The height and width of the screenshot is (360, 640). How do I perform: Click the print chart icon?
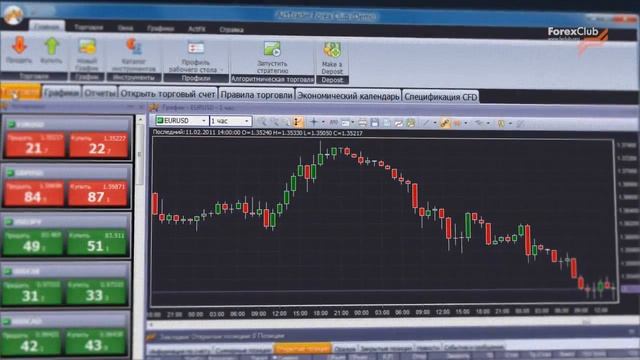point(362,122)
